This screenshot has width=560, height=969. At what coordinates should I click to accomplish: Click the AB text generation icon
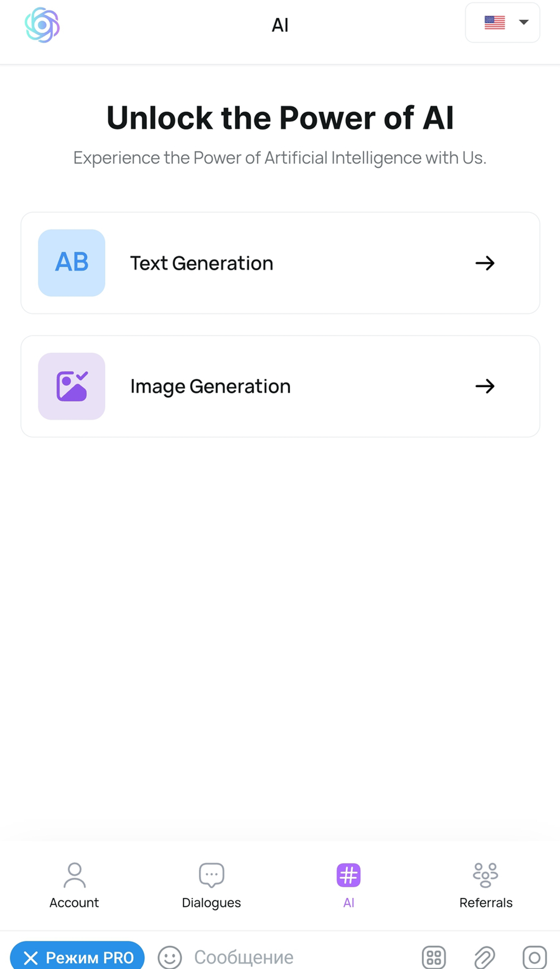pyautogui.click(x=72, y=263)
